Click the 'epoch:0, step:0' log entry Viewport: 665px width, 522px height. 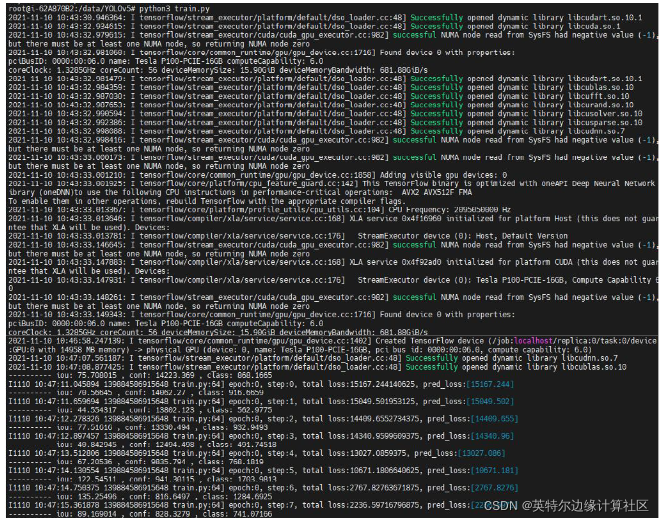(262, 384)
